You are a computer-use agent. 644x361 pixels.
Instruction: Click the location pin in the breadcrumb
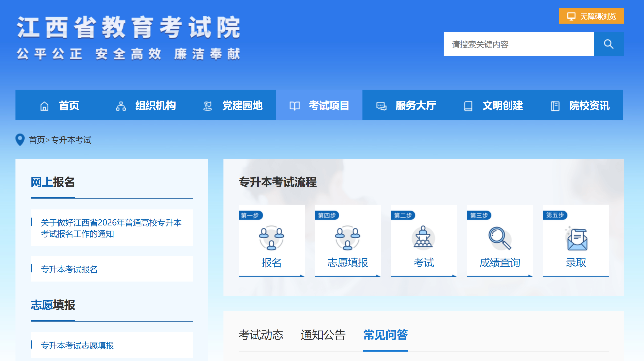tap(20, 140)
